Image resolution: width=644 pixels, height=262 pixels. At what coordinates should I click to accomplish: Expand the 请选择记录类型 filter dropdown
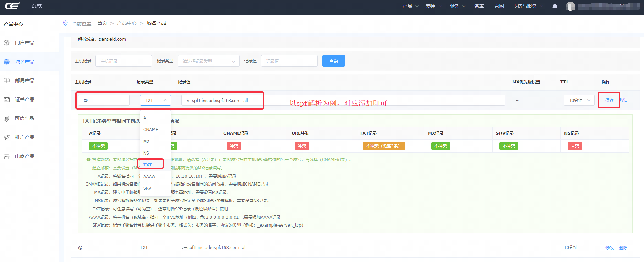click(208, 61)
